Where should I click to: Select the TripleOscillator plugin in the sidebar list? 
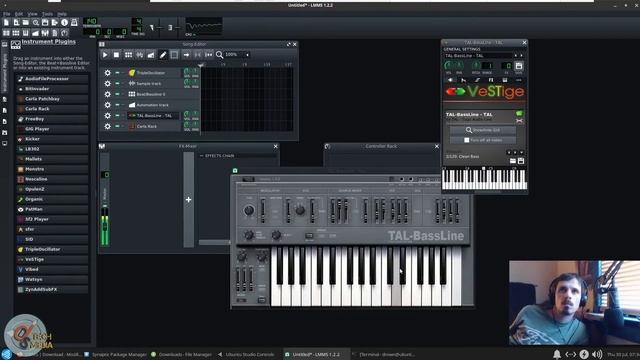(52, 249)
